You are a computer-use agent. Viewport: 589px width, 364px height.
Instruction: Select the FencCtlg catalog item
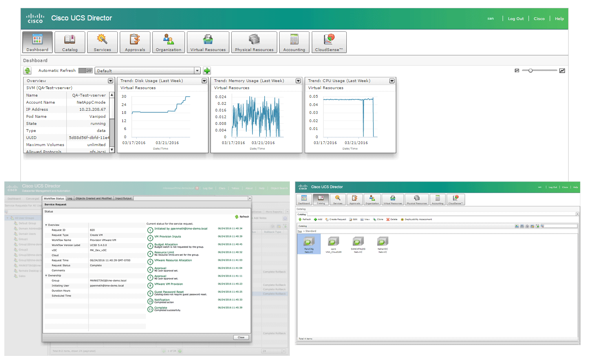(x=309, y=244)
